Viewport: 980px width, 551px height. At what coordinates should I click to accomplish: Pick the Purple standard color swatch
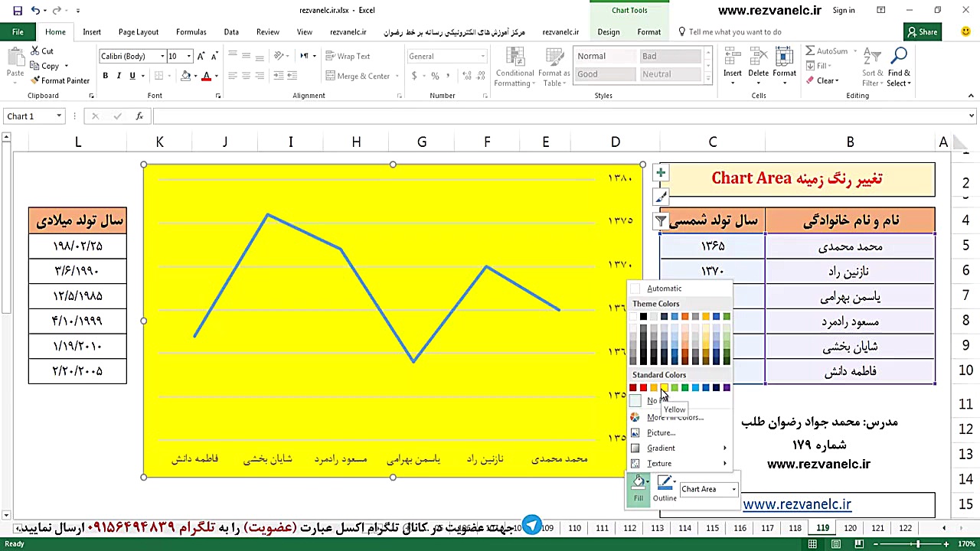click(727, 388)
